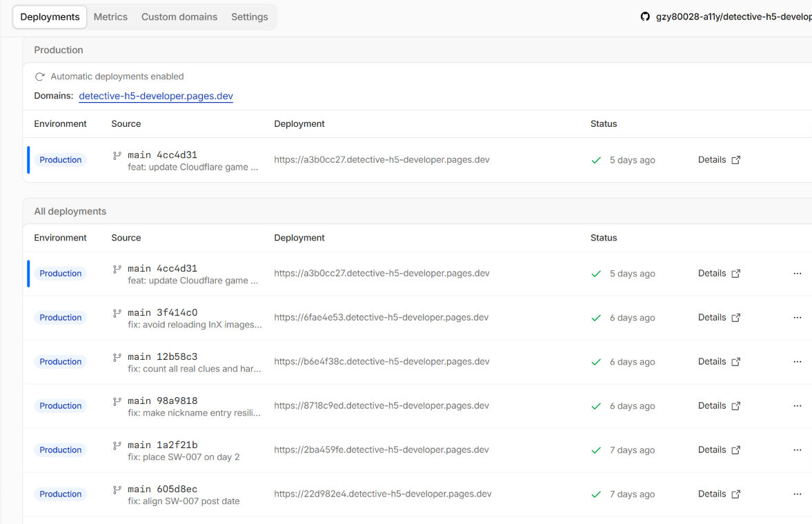Click the branch icon for commit 1a2f21b
Image resolution: width=812 pixels, height=524 pixels.
click(x=117, y=445)
